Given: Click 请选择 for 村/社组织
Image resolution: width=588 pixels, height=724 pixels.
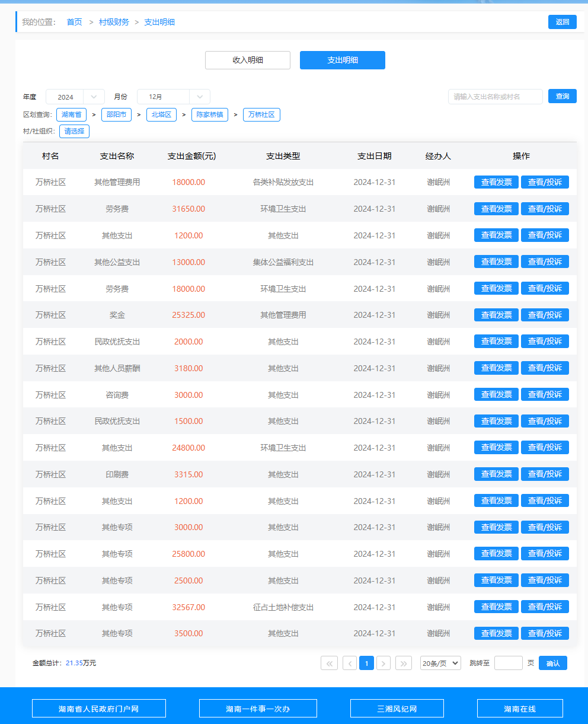Looking at the screenshot, I should point(74,131).
